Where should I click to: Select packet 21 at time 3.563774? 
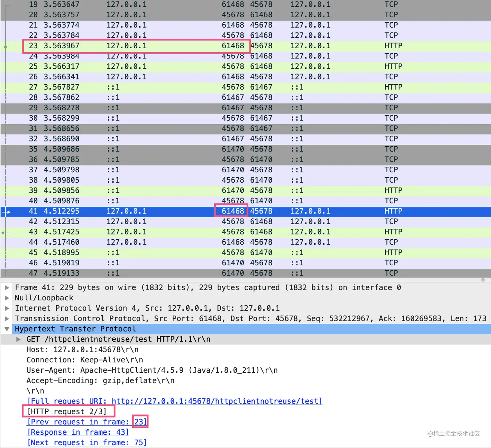245,25
